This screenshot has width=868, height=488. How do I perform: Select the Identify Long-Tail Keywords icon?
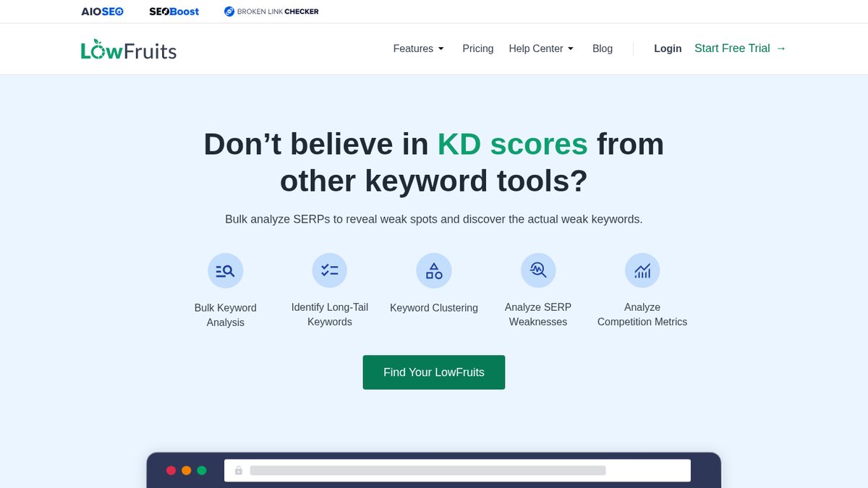click(330, 270)
